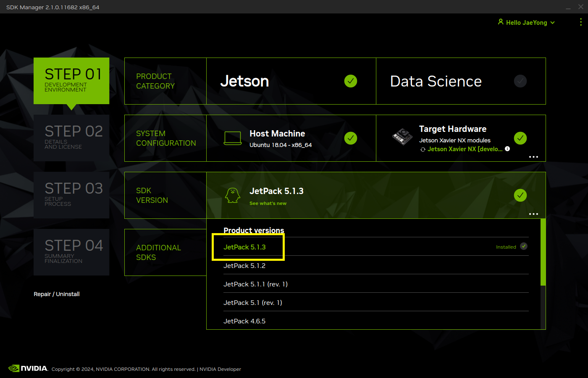Click the Host Machine laptop icon

tap(232, 138)
